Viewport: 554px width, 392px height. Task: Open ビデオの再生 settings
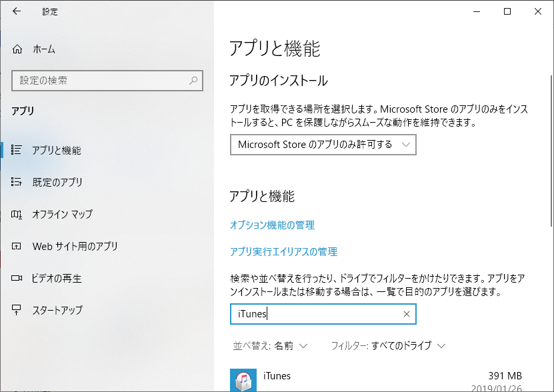coord(107,278)
